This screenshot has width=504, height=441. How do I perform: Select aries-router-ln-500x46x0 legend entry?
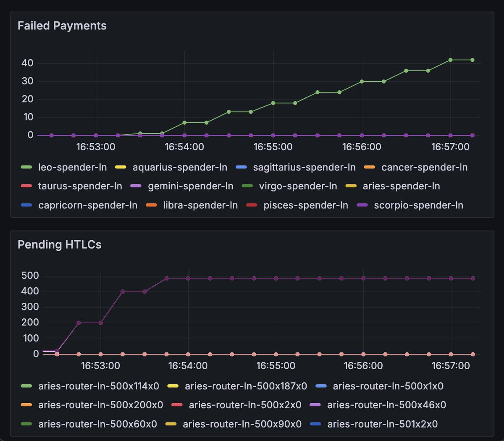[x=378, y=405]
